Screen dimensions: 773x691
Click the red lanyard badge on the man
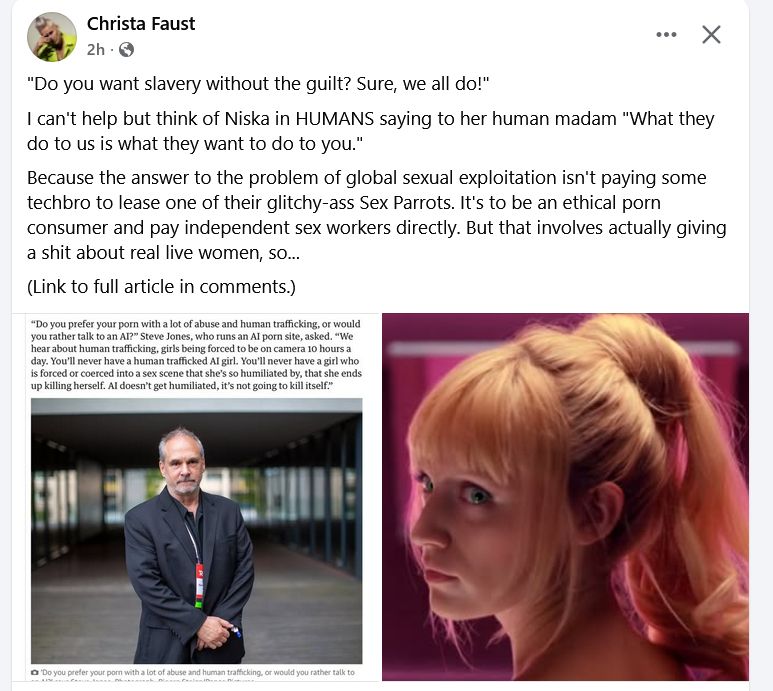pyautogui.click(x=199, y=585)
